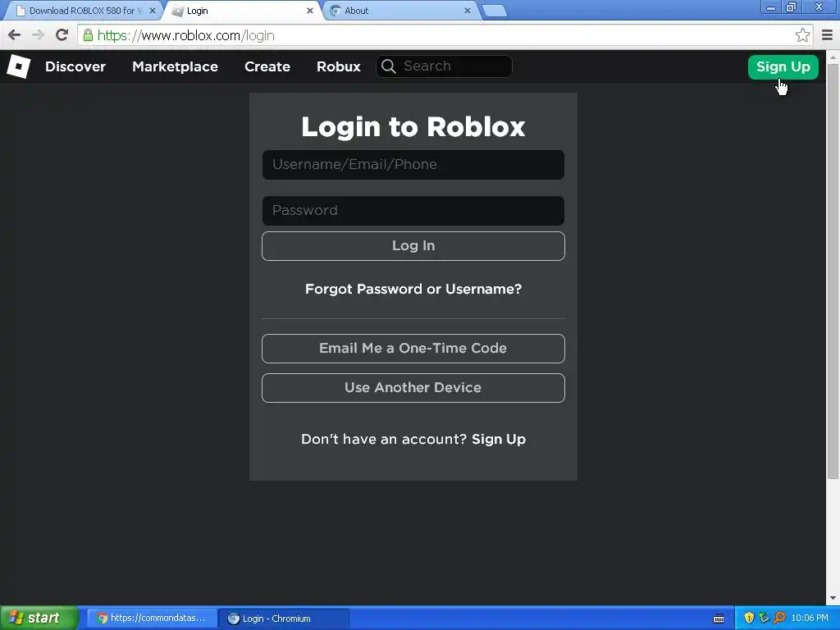The width and height of the screenshot is (840, 630).
Task: Click the safely remove hardware tray icon
Action: pyautogui.click(x=764, y=618)
